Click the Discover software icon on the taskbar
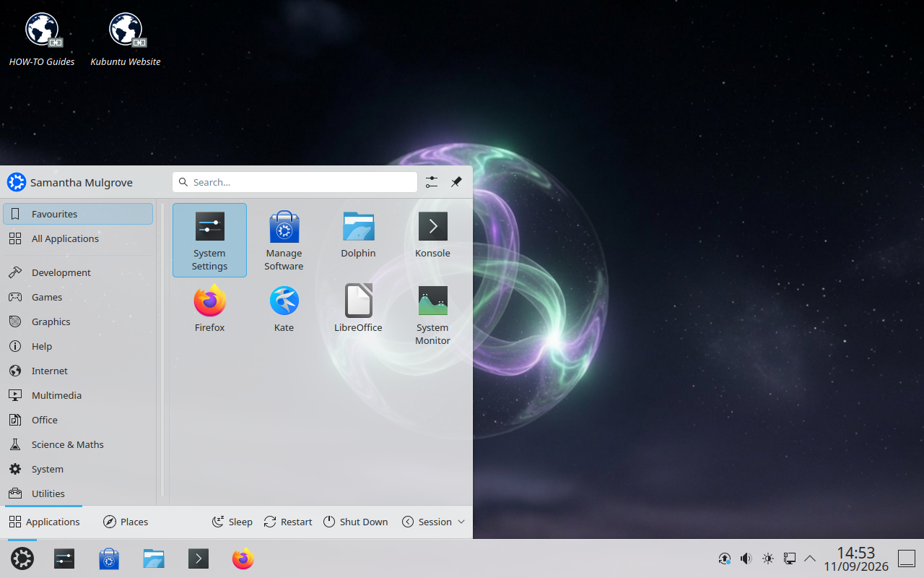 tap(109, 558)
